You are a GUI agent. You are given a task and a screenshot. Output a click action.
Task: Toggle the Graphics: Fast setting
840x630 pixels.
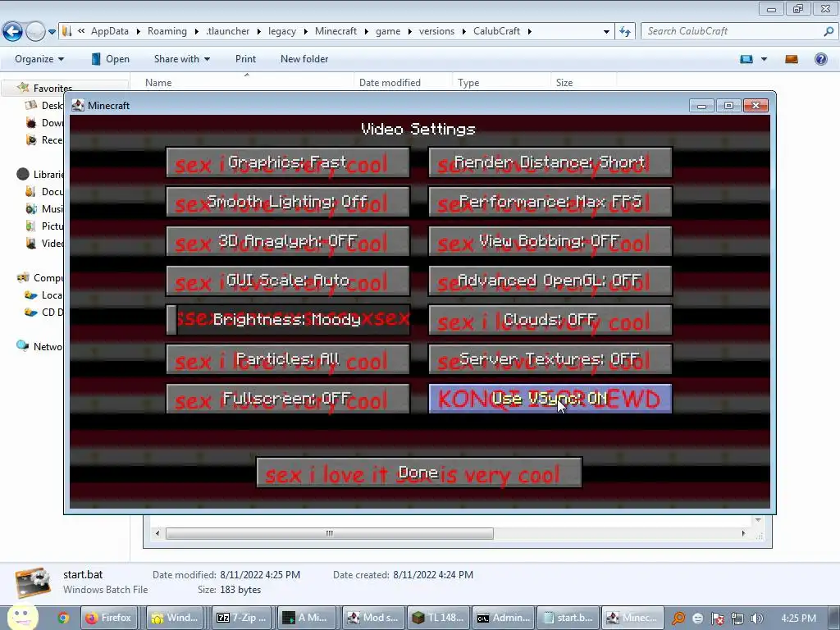[x=288, y=162]
